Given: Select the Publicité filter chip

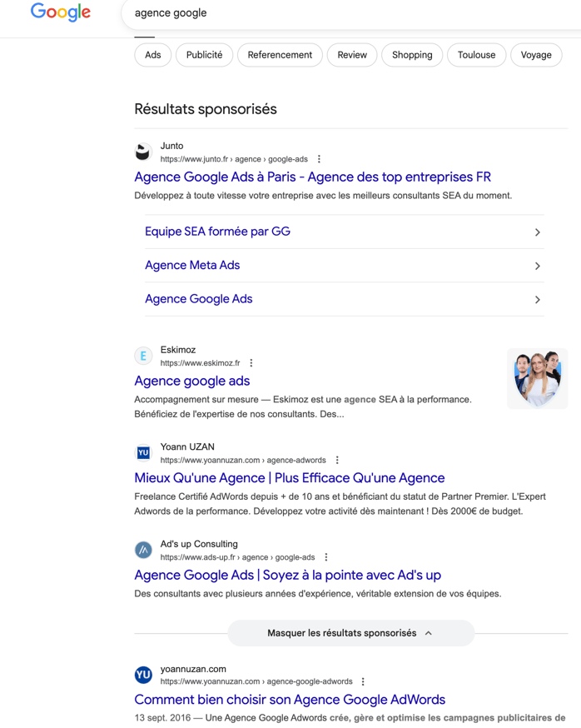Looking at the screenshot, I should pos(204,55).
